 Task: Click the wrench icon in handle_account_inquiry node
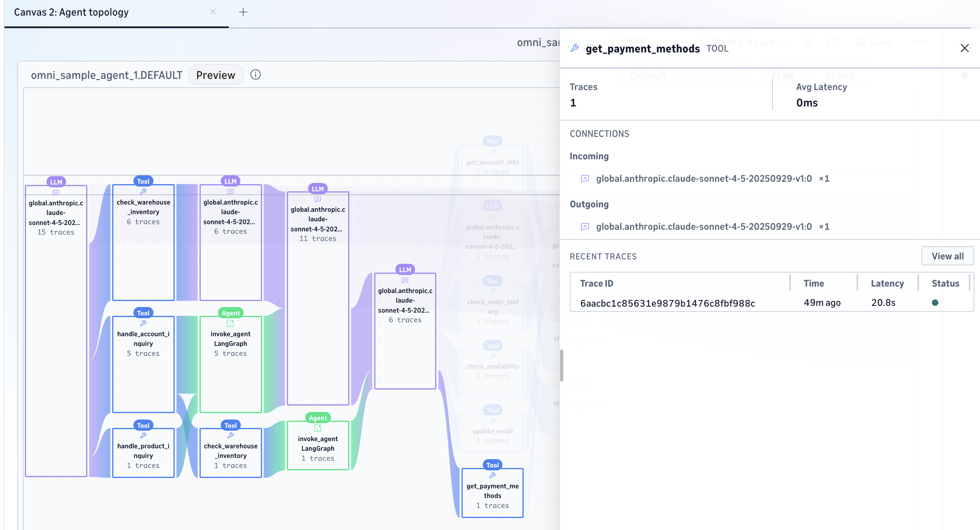[143, 323]
